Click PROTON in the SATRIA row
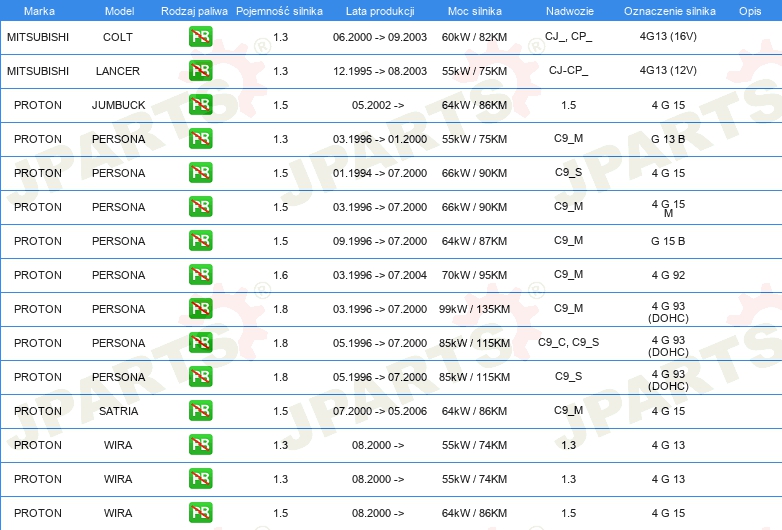782x530 pixels. tap(38, 411)
